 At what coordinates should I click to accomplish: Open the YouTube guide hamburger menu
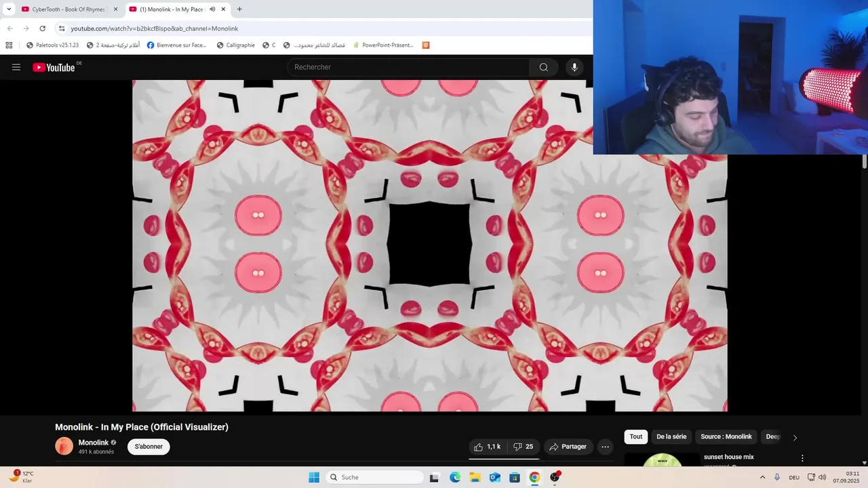point(16,67)
